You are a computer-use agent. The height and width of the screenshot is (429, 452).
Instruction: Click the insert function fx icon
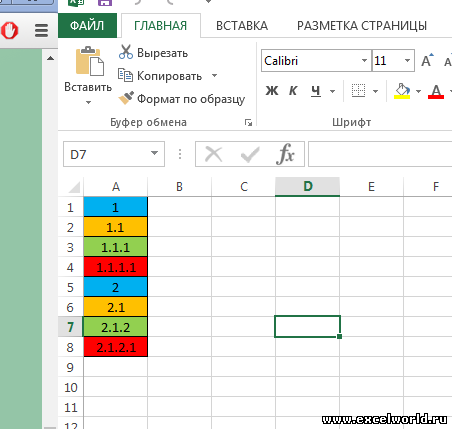(x=286, y=154)
